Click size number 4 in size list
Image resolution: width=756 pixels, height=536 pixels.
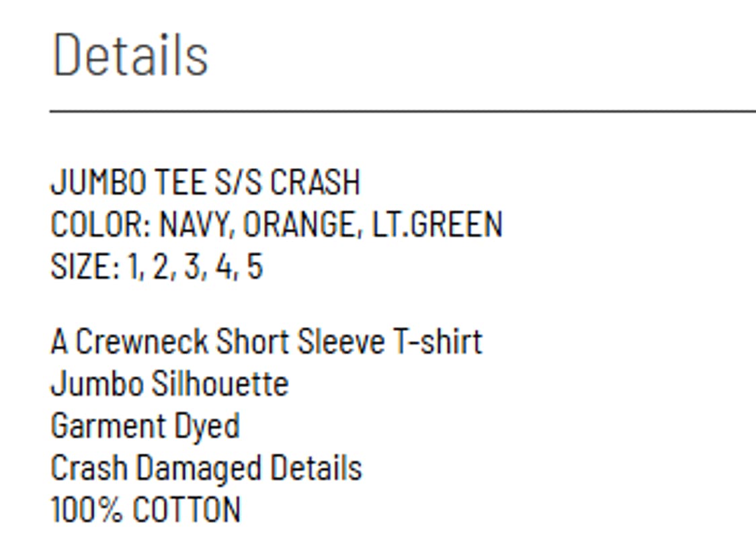click(223, 267)
